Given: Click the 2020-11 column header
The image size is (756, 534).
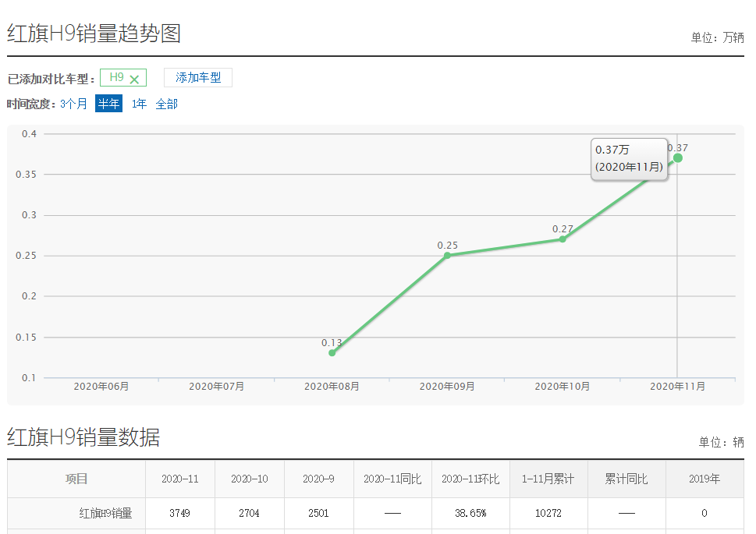Looking at the screenshot, I should coord(180,479).
